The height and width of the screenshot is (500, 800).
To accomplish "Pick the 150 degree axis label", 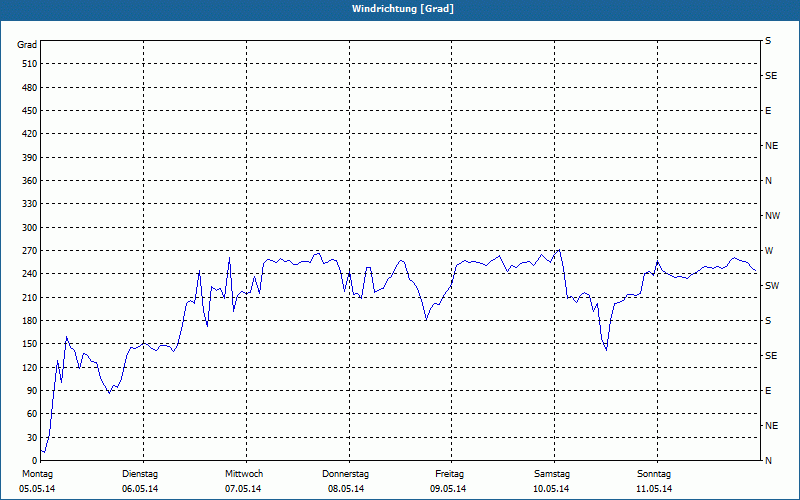I will 30,344.
